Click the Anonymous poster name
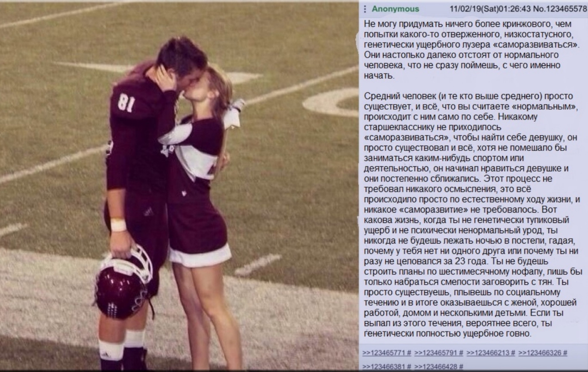The height and width of the screenshot is (372, 588). pos(395,9)
